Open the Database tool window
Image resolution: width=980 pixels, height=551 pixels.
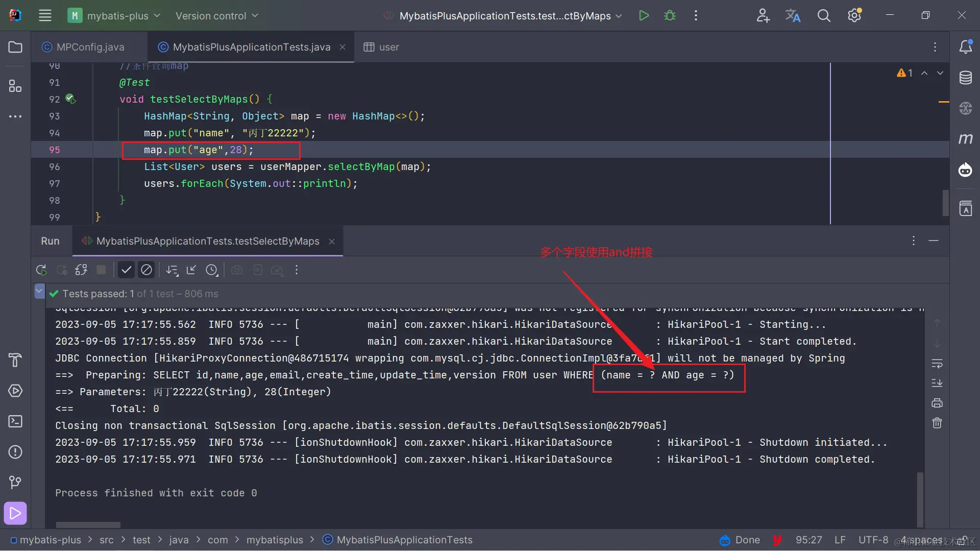966,78
